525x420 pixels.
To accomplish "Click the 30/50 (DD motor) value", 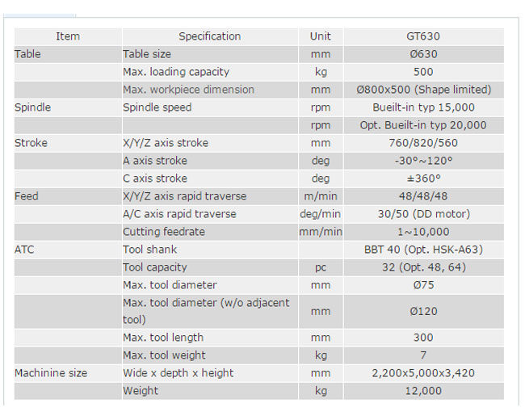I will tap(423, 214).
